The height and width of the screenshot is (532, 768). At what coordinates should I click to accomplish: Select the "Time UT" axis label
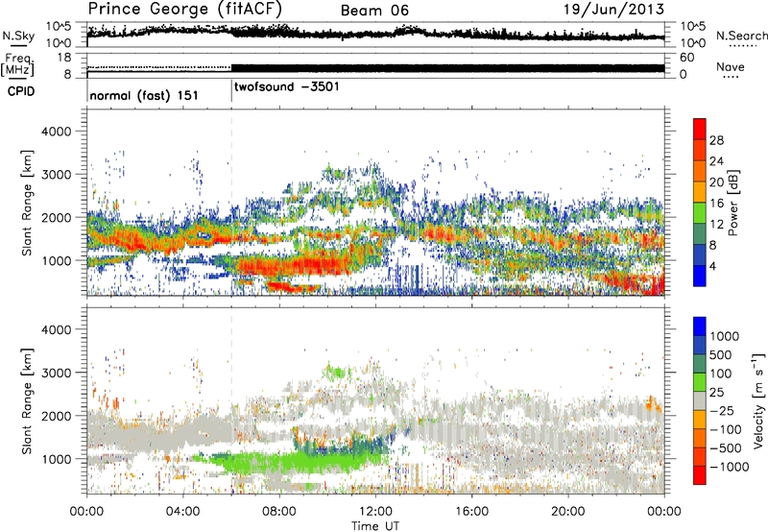(x=375, y=525)
